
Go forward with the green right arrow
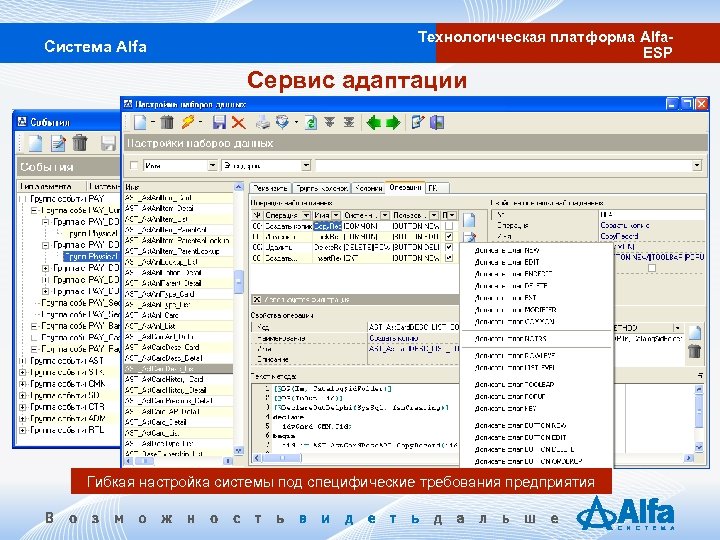393,123
